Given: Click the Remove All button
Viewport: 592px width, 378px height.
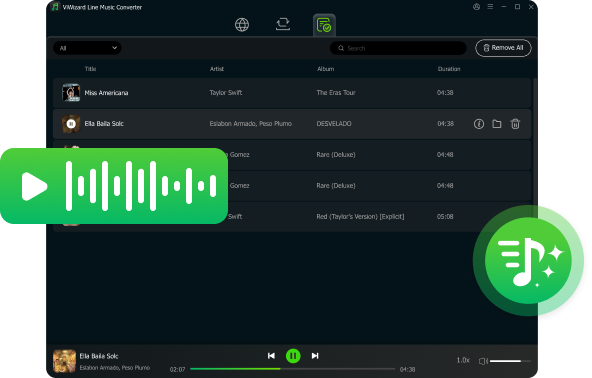Looking at the screenshot, I should tap(503, 48).
